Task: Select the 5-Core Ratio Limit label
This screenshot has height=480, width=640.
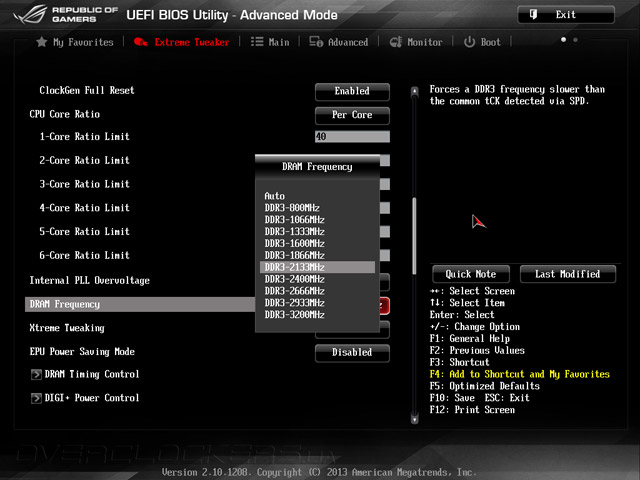Action: [x=84, y=231]
